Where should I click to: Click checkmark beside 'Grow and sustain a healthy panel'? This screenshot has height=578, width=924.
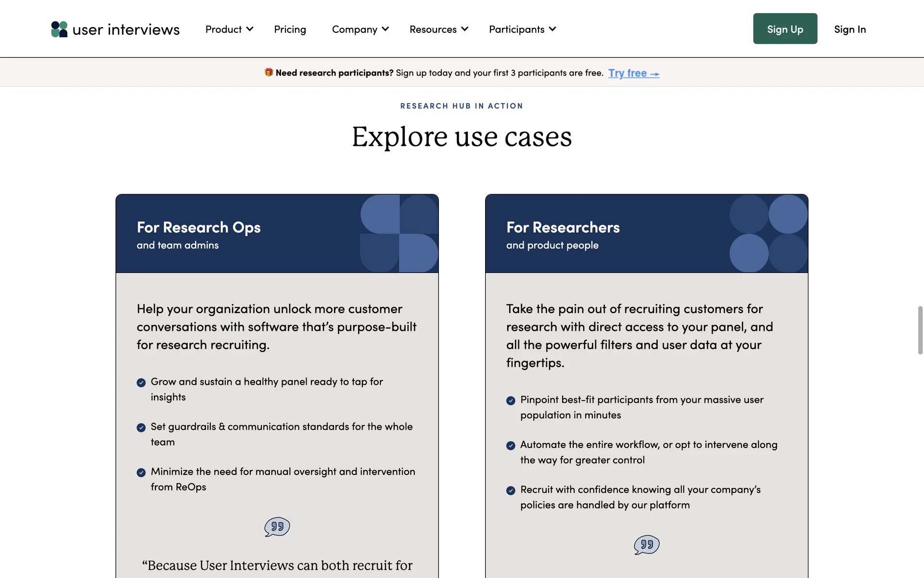(141, 382)
